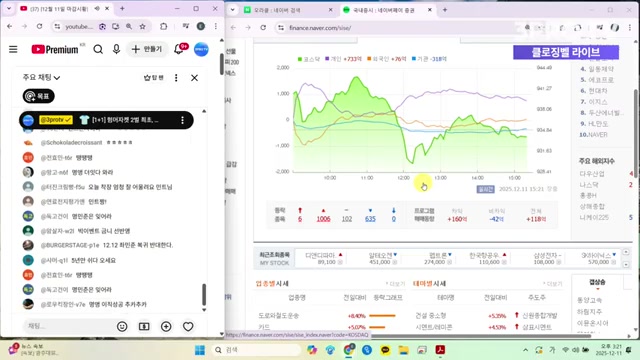640x360 pixels.
Task: Click the youtube address bar
Action: [79, 26]
